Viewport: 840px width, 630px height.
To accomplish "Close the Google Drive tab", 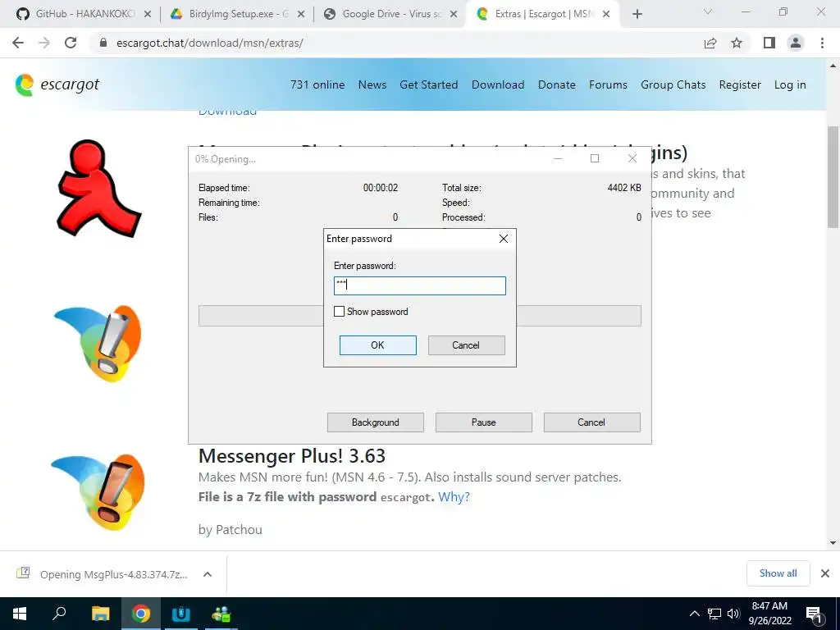I will [454, 14].
